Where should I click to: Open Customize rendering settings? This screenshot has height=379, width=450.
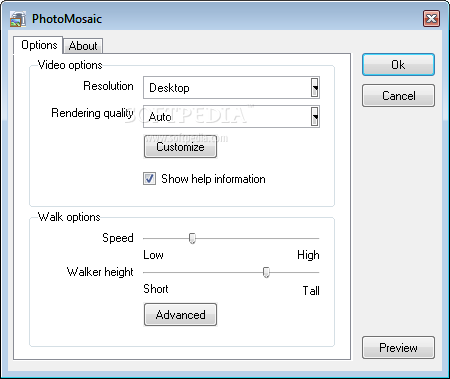(180, 147)
